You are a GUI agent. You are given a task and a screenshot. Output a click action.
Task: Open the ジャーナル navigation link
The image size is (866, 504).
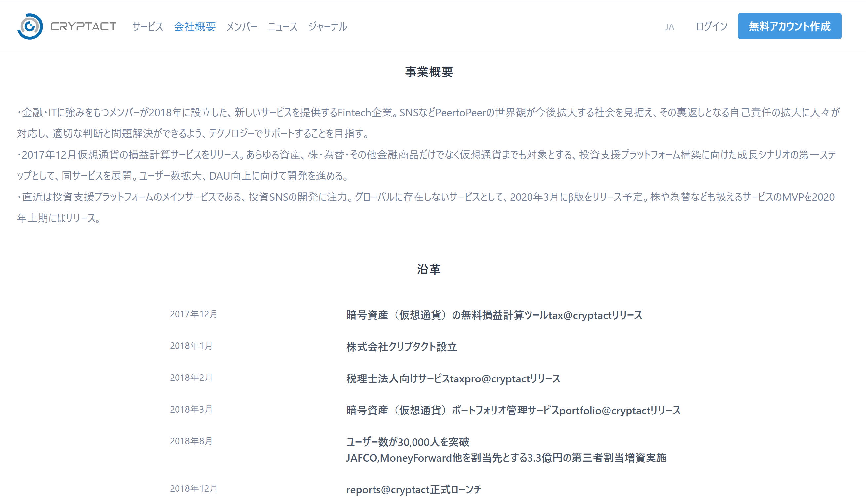[x=328, y=26]
